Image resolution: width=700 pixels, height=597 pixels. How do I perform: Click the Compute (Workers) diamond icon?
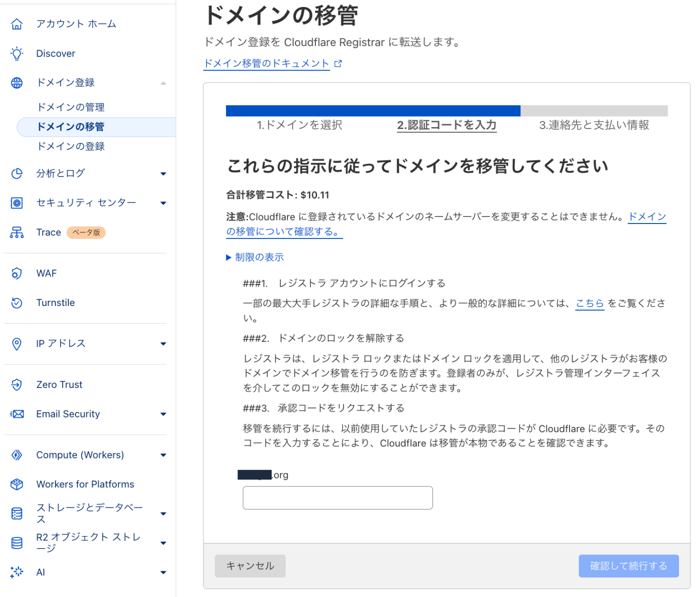tap(17, 455)
